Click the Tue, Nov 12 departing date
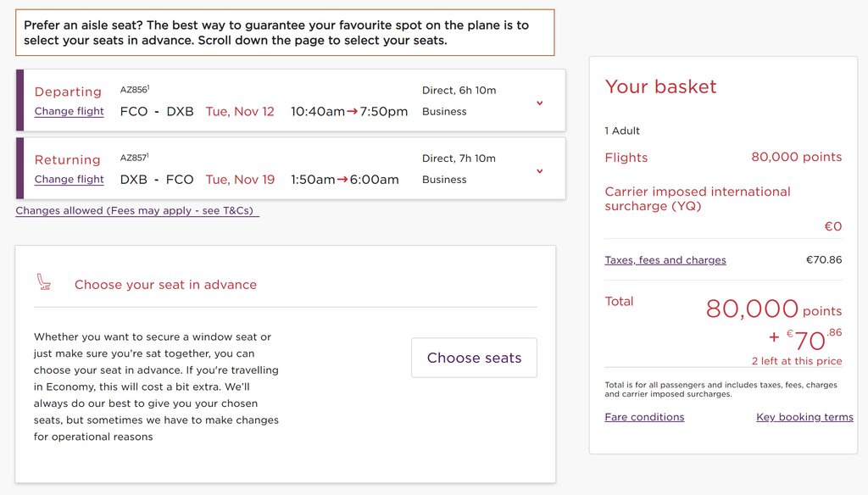The height and width of the screenshot is (495, 868). coord(240,111)
